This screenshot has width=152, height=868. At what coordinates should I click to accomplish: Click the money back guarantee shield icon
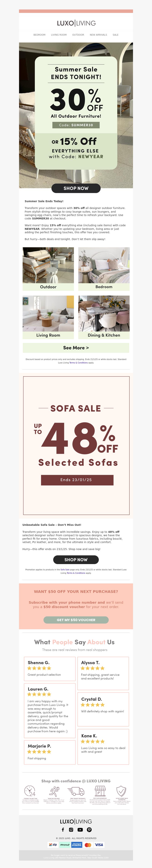tap(121, 791)
